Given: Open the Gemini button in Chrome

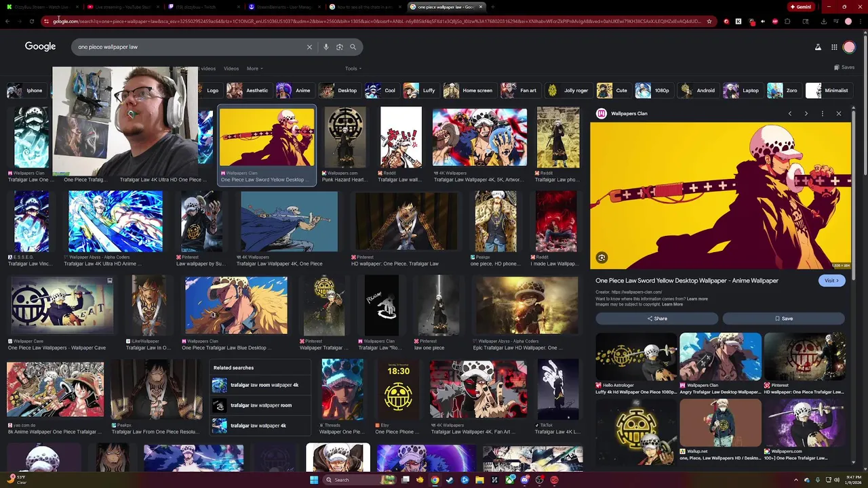Looking at the screenshot, I should pos(801,7).
